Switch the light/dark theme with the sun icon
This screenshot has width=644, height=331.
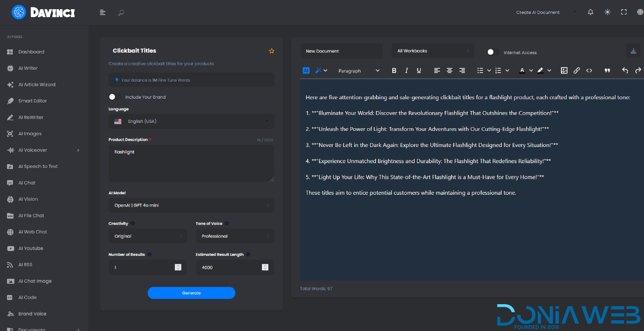tap(607, 12)
